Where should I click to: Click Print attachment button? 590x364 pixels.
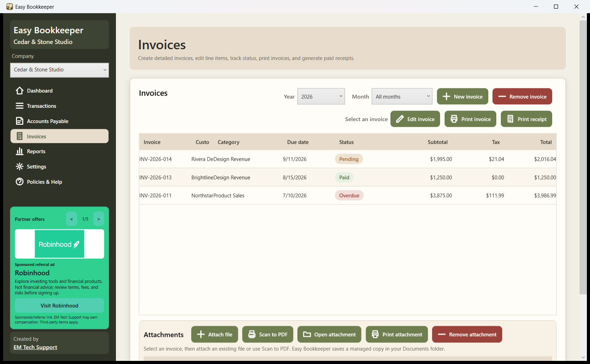click(397, 334)
